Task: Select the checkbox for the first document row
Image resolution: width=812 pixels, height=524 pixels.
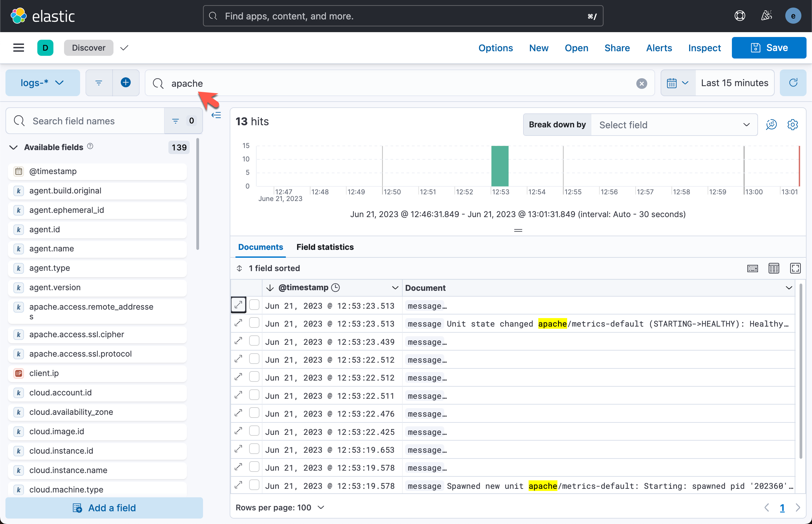Action: tap(254, 305)
